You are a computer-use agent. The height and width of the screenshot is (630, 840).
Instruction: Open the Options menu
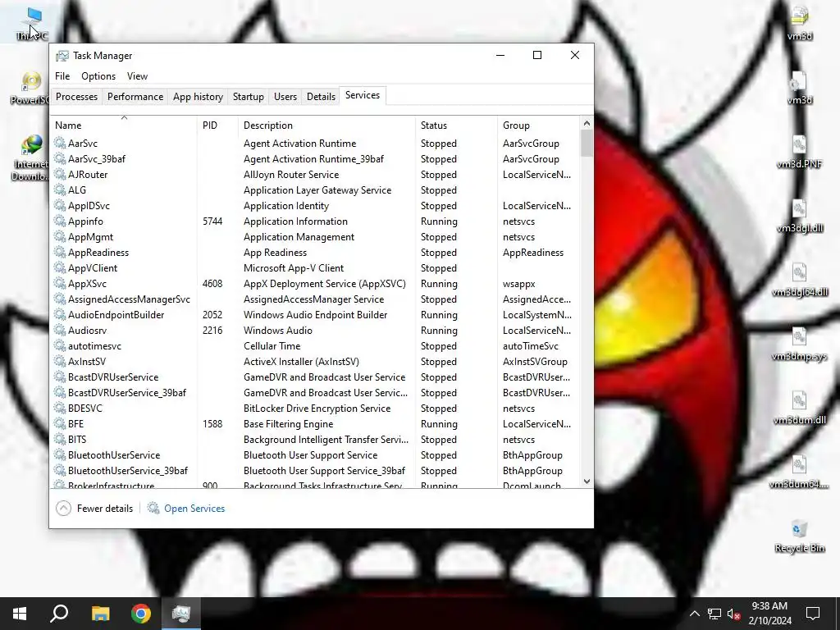coord(98,76)
